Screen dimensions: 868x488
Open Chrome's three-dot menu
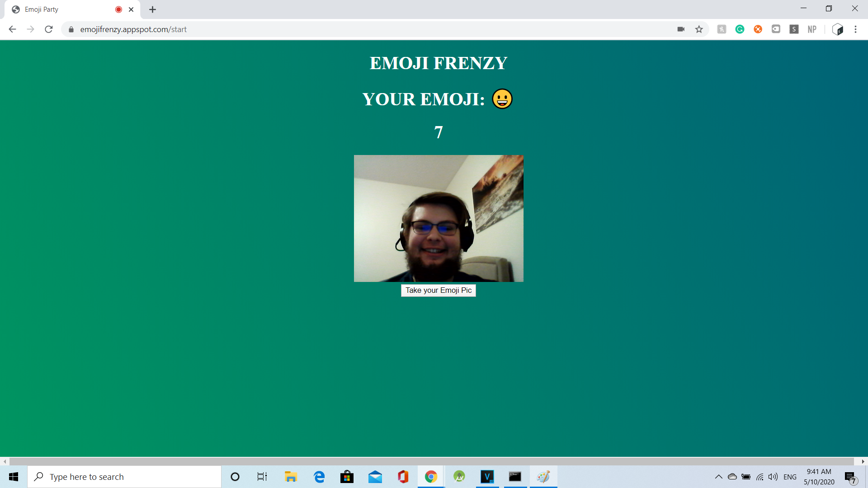[x=855, y=29]
